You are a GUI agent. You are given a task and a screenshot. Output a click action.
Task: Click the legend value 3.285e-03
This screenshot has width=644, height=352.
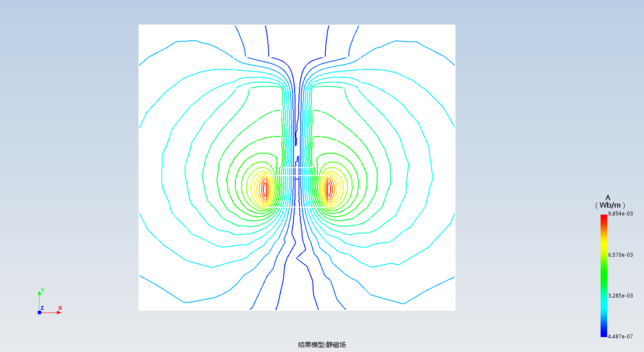pyautogui.click(x=620, y=296)
